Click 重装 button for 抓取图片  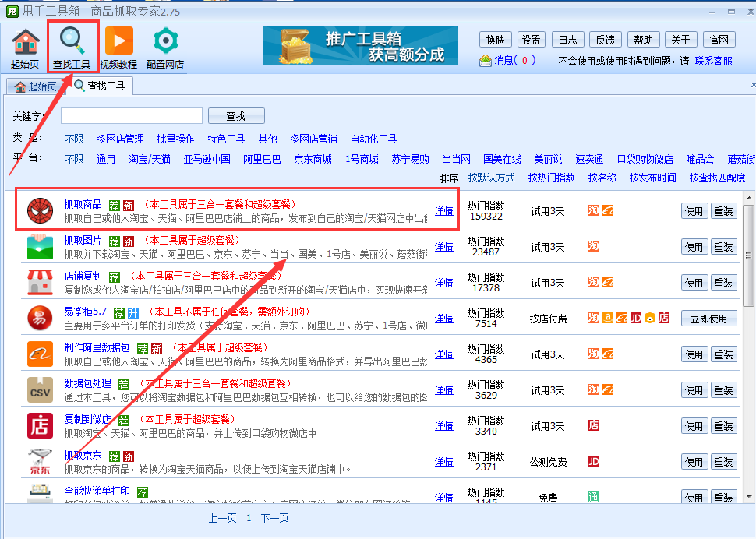point(724,247)
